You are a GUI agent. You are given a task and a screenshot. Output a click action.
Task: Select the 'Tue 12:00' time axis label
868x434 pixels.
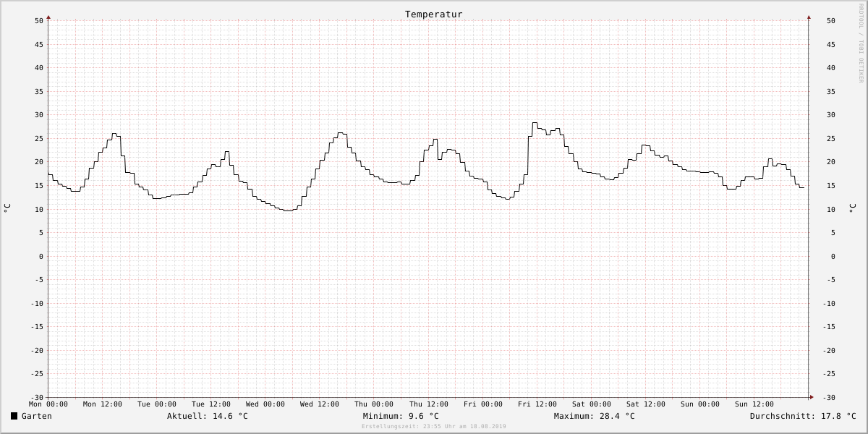[x=211, y=404]
